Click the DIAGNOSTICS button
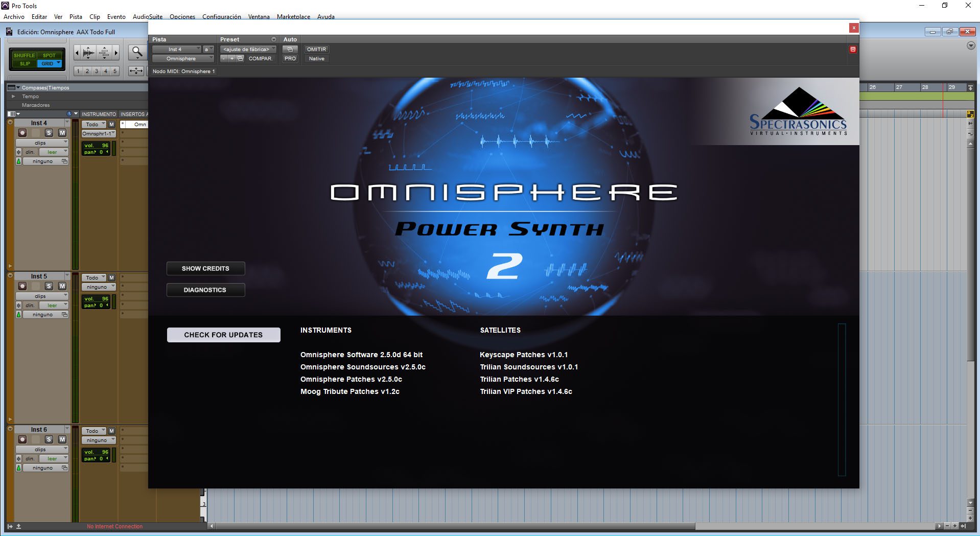This screenshot has height=536, width=980. [x=205, y=290]
